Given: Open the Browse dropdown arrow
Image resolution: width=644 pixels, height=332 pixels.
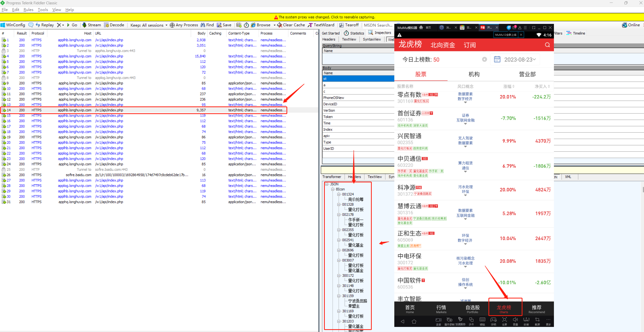Looking at the screenshot, I should [275, 25].
